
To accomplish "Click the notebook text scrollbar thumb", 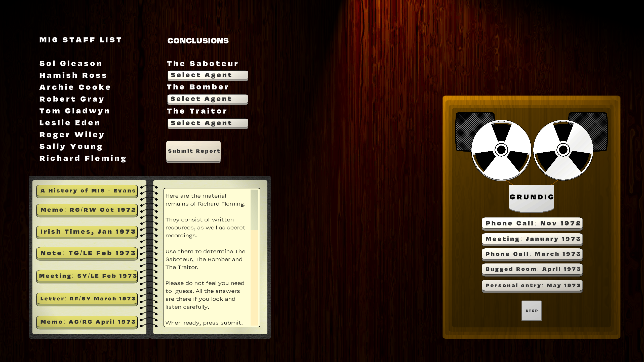I will coord(255,210).
